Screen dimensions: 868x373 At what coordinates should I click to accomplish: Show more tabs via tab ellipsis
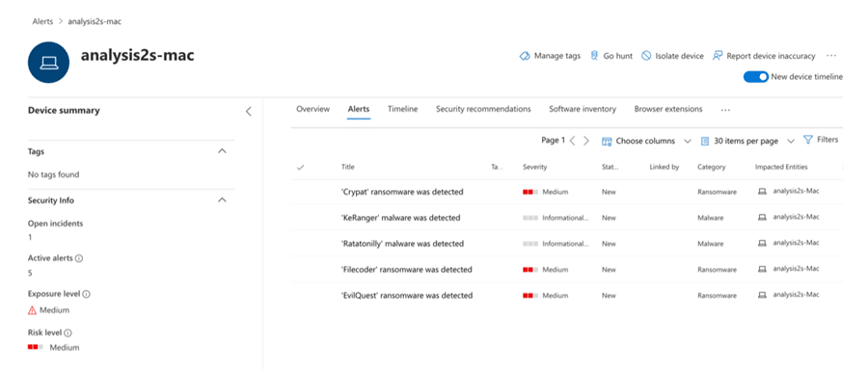[x=725, y=110]
